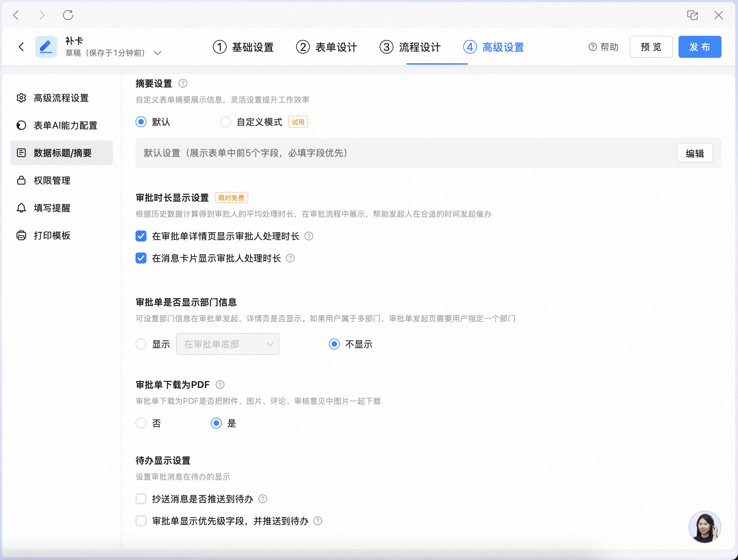Click the gear icon for 高级流程设置

pyautogui.click(x=21, y=98)
